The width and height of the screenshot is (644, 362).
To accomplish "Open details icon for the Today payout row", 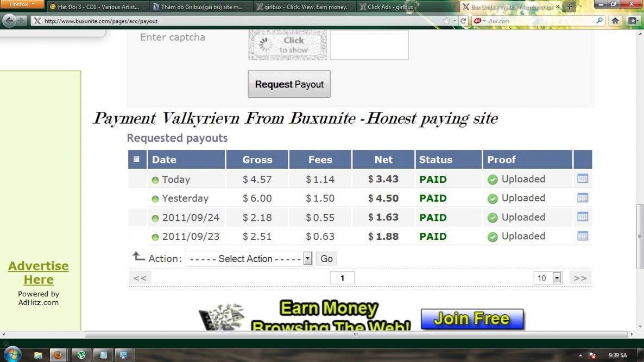I will point(583,179).
